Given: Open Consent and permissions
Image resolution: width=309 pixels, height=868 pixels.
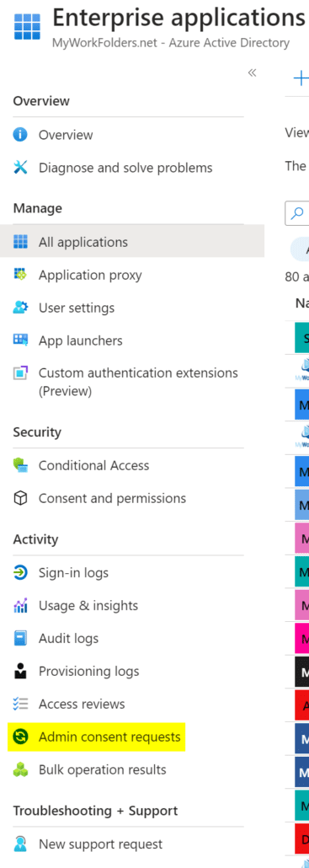Looking at the screenshot, I should click(x=112, y=498).
